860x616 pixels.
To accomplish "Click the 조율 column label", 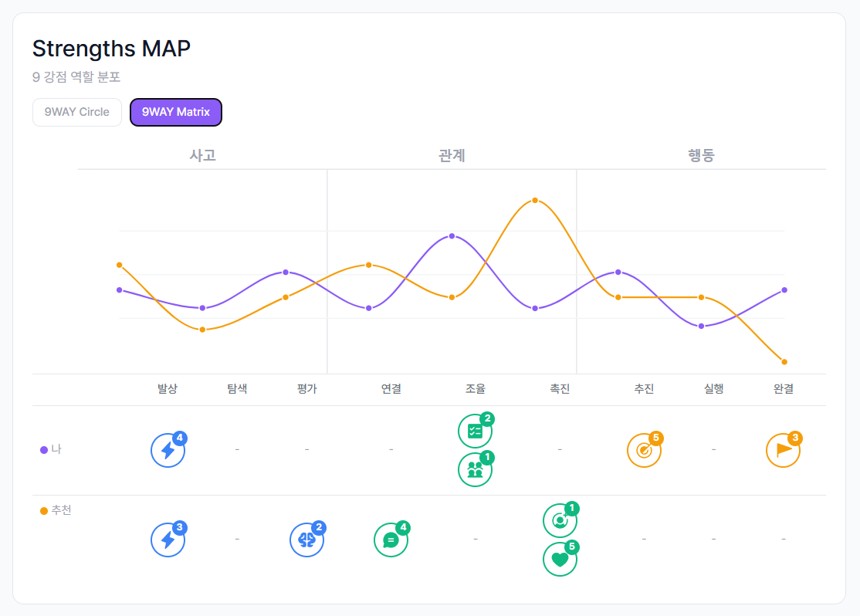I will tap(475, 389).
